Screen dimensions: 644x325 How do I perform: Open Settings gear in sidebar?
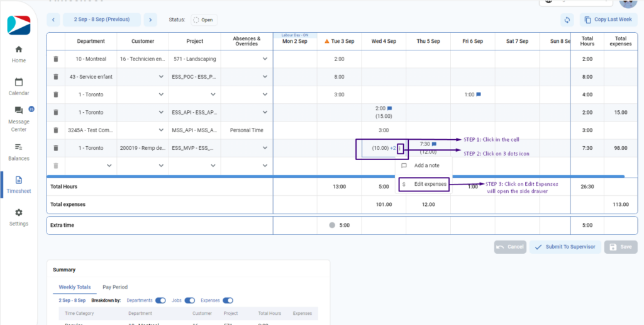pos(18,218)
